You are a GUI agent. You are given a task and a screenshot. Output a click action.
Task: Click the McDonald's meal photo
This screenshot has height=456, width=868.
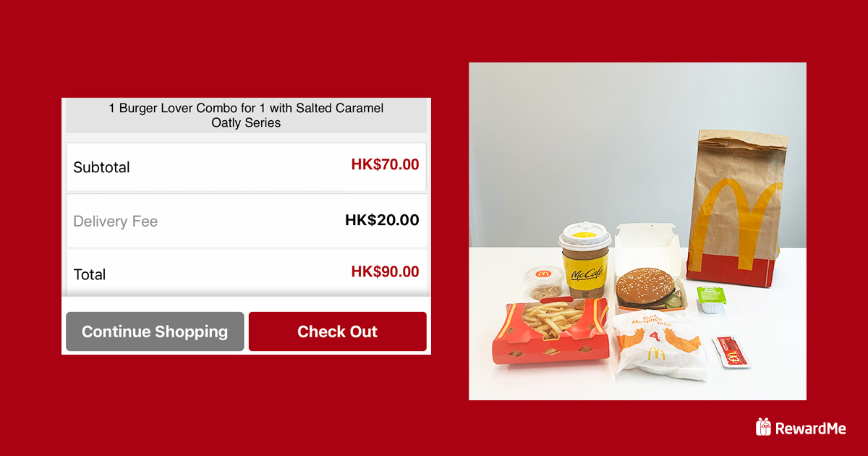coord(637,231)
